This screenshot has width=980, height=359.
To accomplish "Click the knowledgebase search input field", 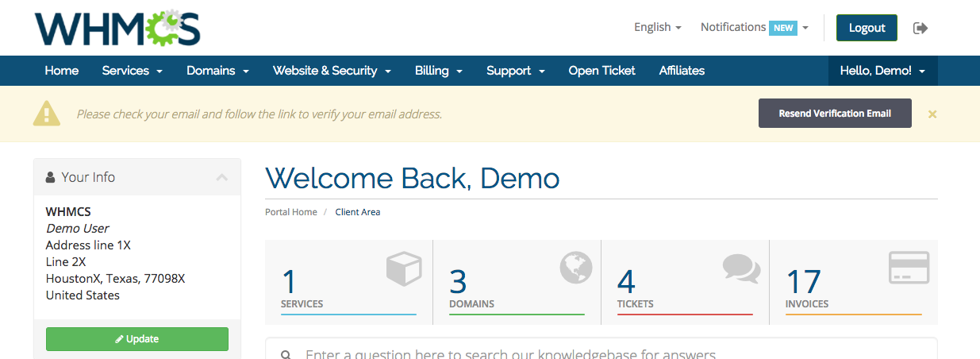I will tap(601, 349).
